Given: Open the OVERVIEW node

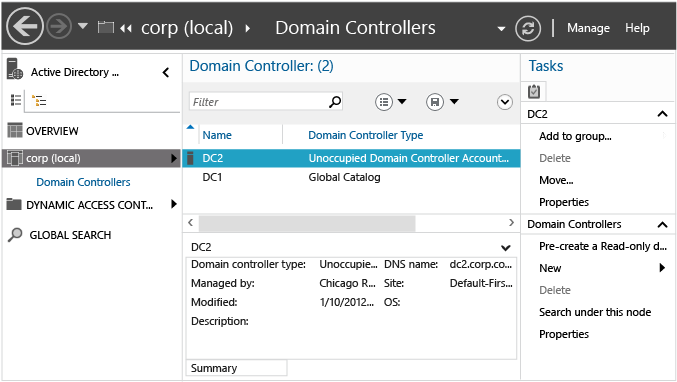Looking at the screenshot, I should click(52, 131).
